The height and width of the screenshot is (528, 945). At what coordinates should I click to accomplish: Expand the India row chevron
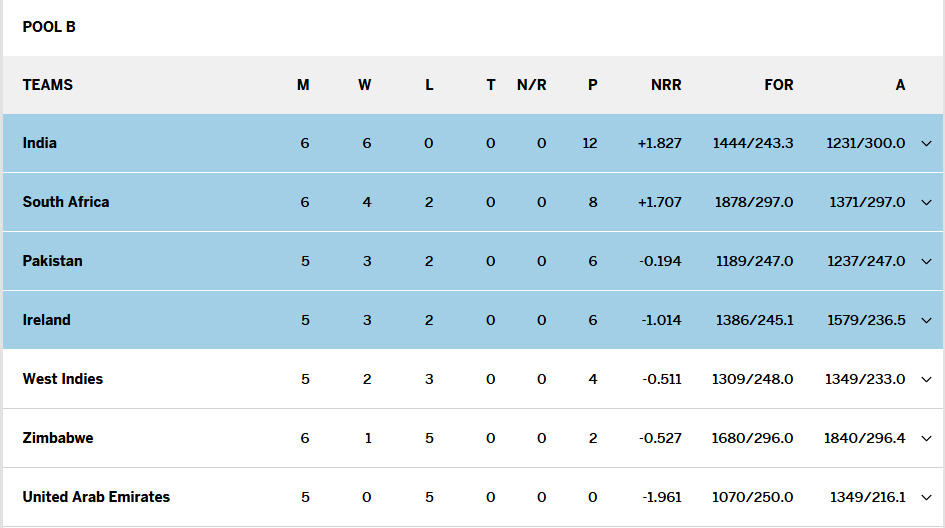(926, 144)
